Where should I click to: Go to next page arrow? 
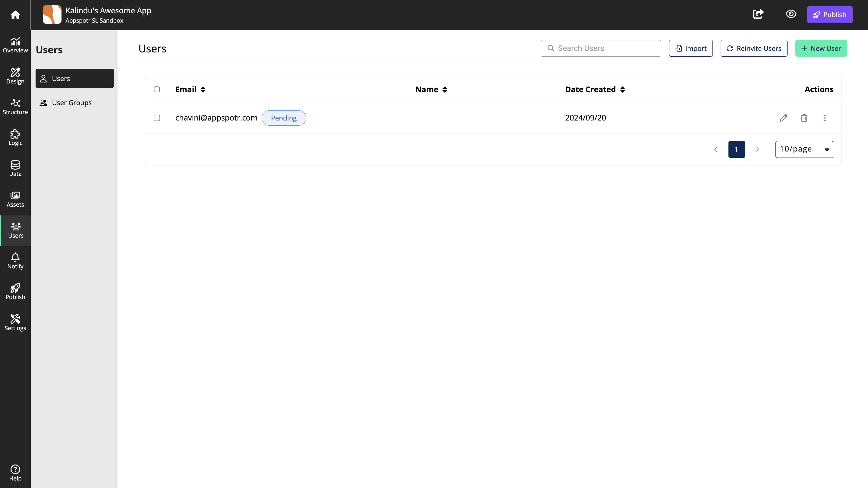point(757,149)
